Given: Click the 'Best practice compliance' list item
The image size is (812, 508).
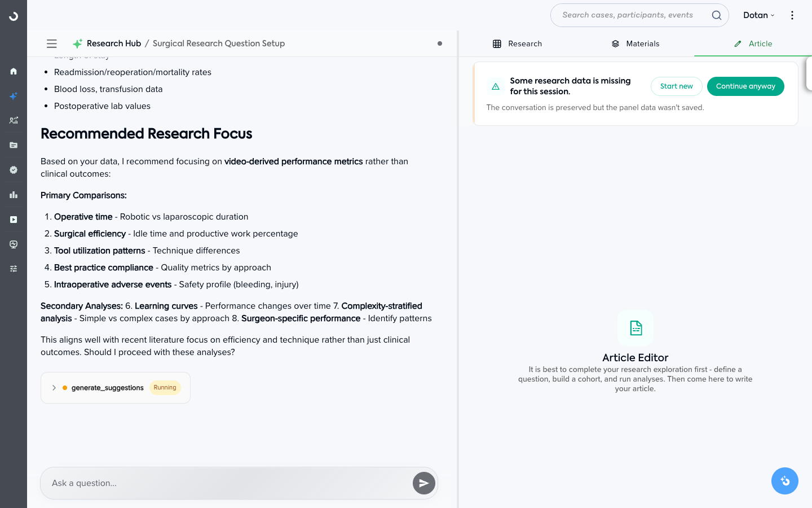Looking at the screenshot, I should (x=162, y=268).
